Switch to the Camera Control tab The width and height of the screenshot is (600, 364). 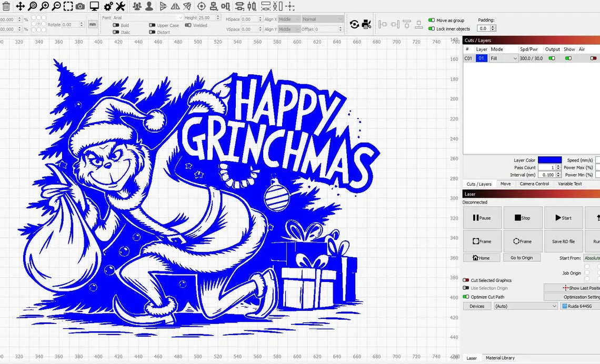point(534,184)
